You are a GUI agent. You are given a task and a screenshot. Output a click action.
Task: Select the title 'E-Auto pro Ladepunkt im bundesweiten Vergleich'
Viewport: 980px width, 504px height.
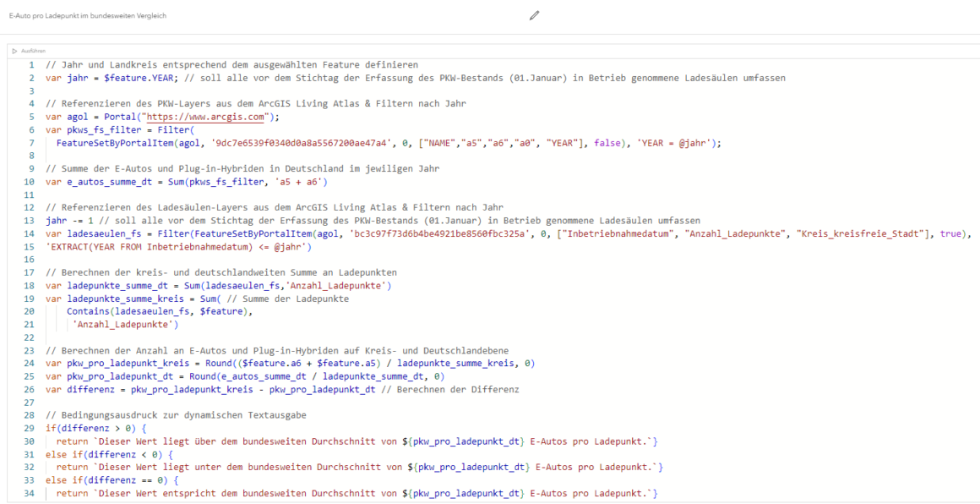88,15
